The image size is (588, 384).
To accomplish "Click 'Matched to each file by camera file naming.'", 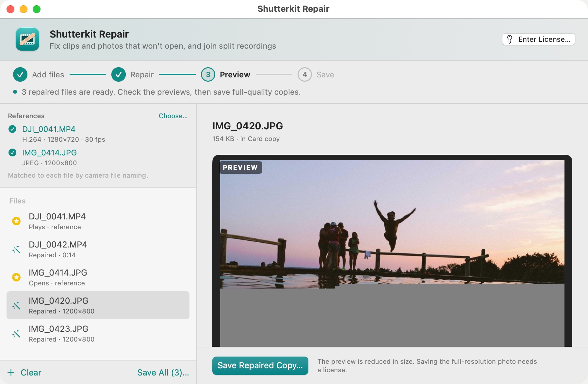I will 78,175.
